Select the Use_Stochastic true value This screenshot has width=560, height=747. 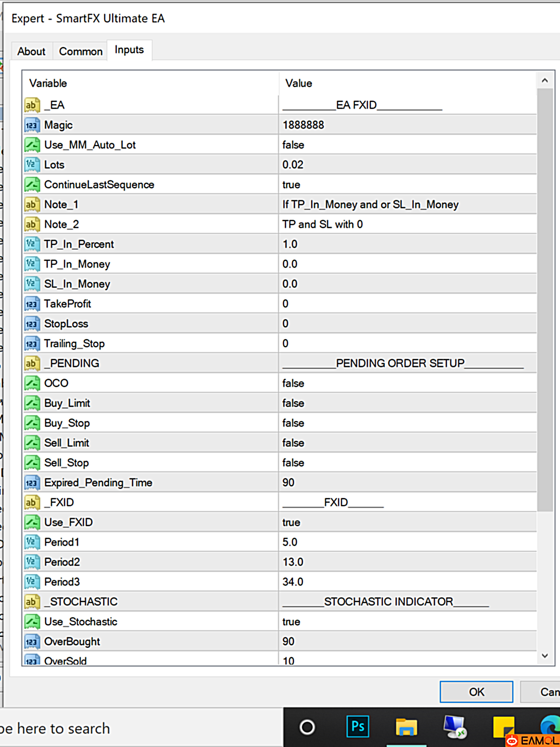[291, 621]
